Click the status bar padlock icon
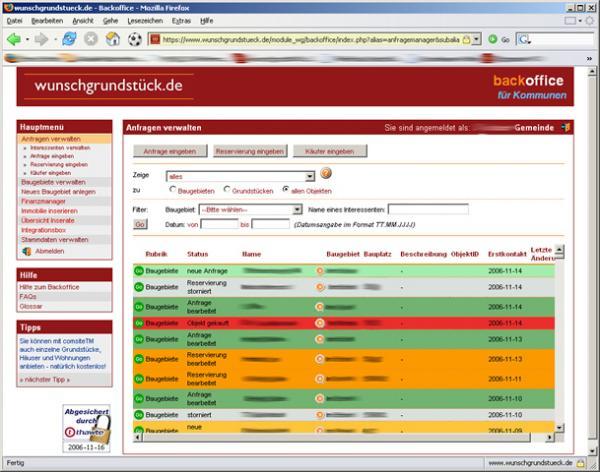This screenshot has height=472, width=600. coord(581,462)
